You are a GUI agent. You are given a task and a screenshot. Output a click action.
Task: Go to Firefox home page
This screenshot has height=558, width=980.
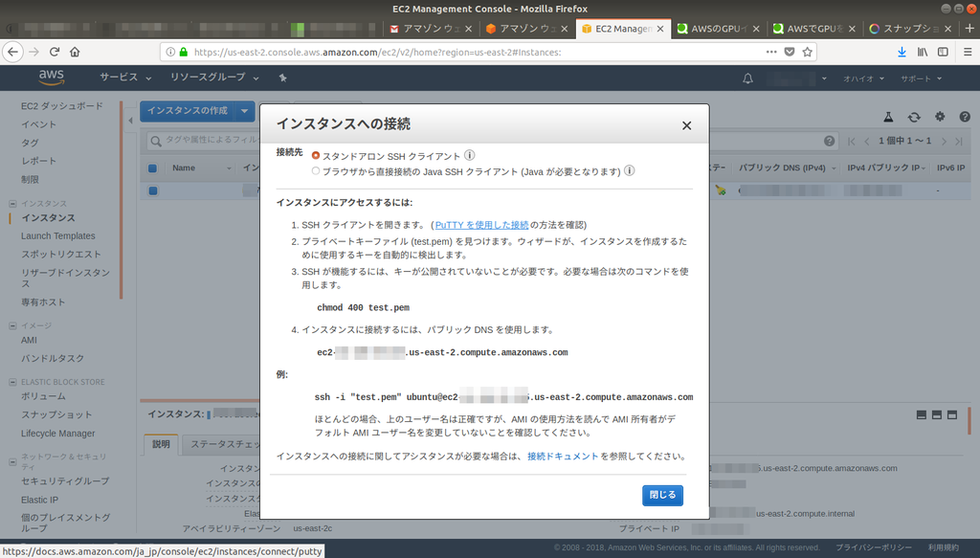(75, 52)
